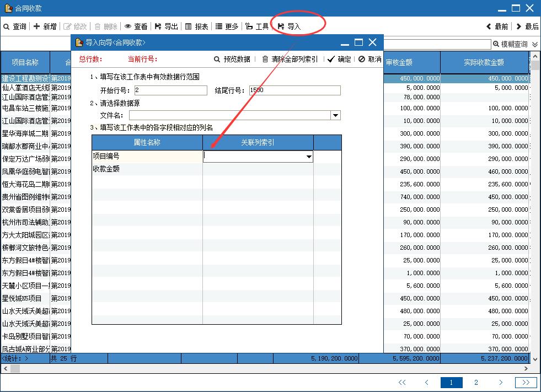Screen dimensions: 541x392
Task: Click 新增 to add a record
Action: point(45,26)
